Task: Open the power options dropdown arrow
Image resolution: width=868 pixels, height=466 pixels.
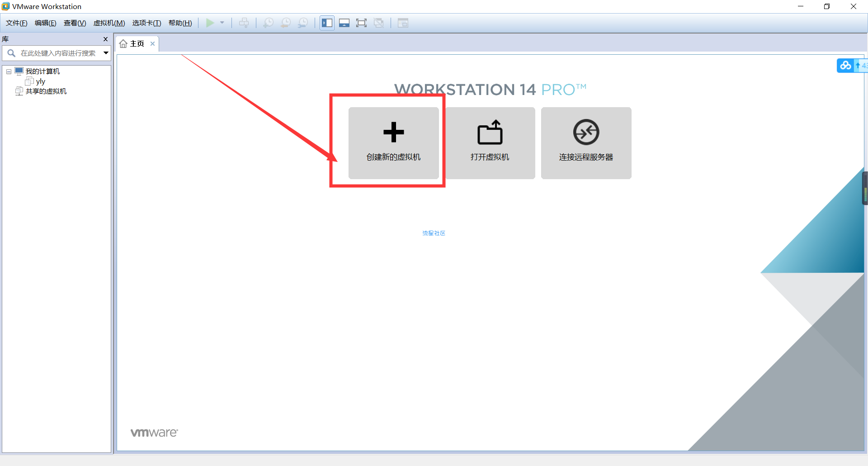Action: (x=222, y=23)
